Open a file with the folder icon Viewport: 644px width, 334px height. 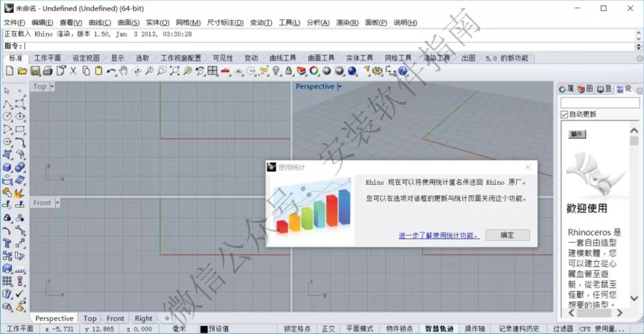pyautogui.click(x=22, y=70)
